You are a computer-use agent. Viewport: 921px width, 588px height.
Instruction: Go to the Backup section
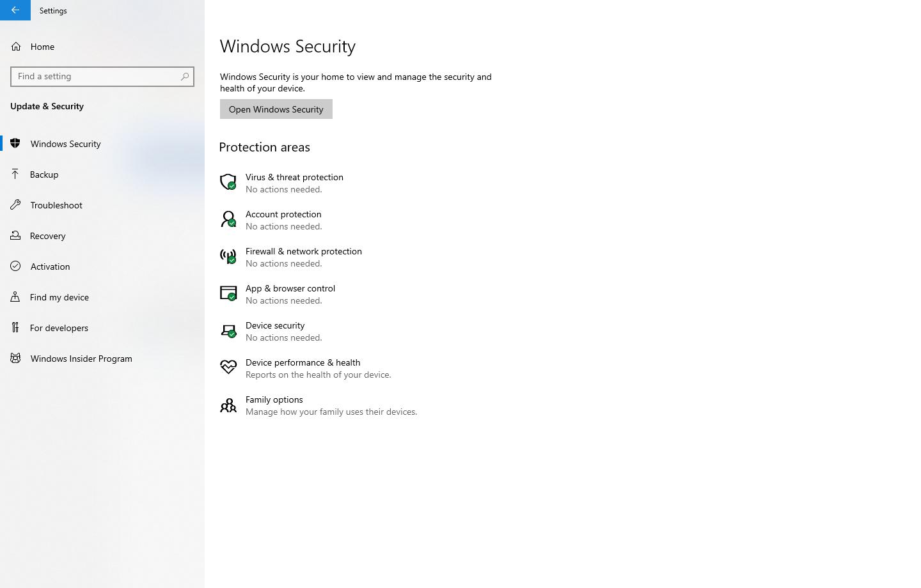102,174
